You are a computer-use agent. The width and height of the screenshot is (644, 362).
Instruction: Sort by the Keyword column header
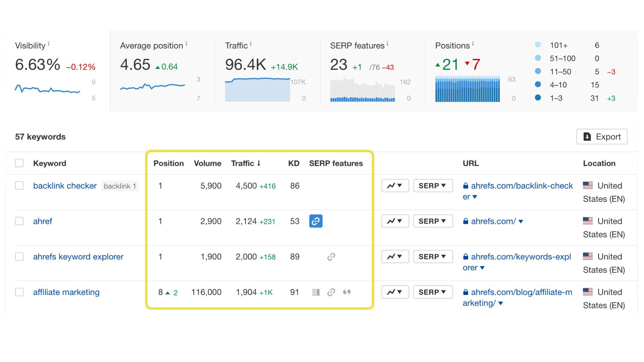coord(50,163)
